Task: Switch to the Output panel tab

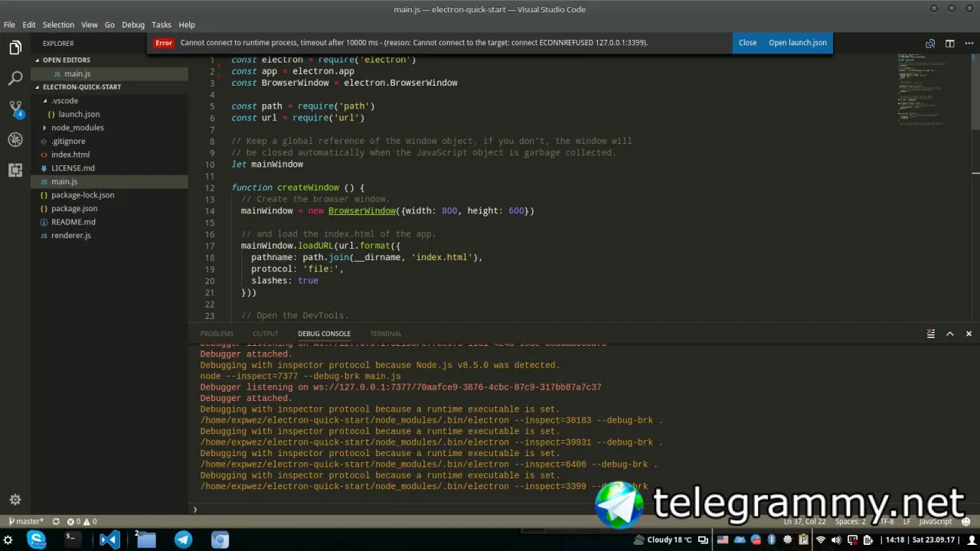Action: click(x=266, y=334)
